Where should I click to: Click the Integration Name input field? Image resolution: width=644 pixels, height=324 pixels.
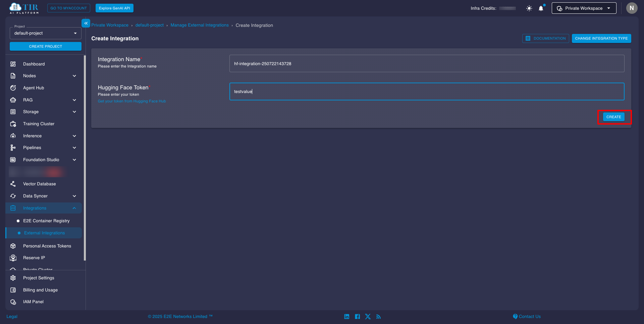click(x=426, y=63)
